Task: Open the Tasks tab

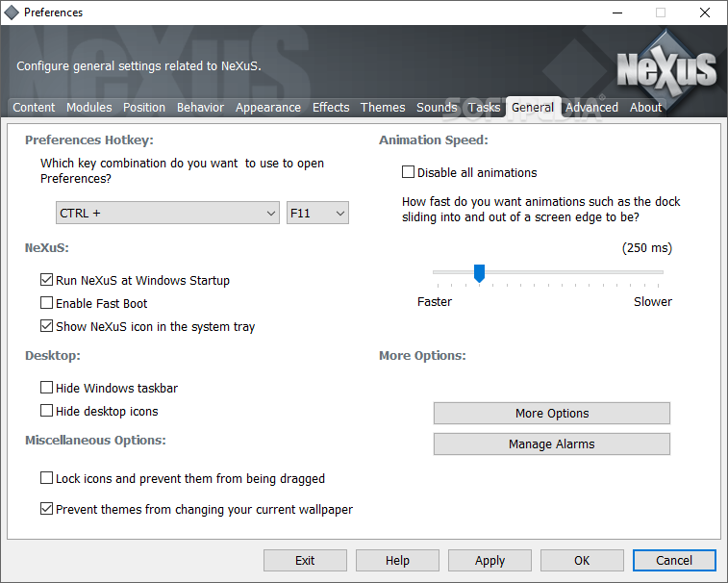Action: point(485,108)
